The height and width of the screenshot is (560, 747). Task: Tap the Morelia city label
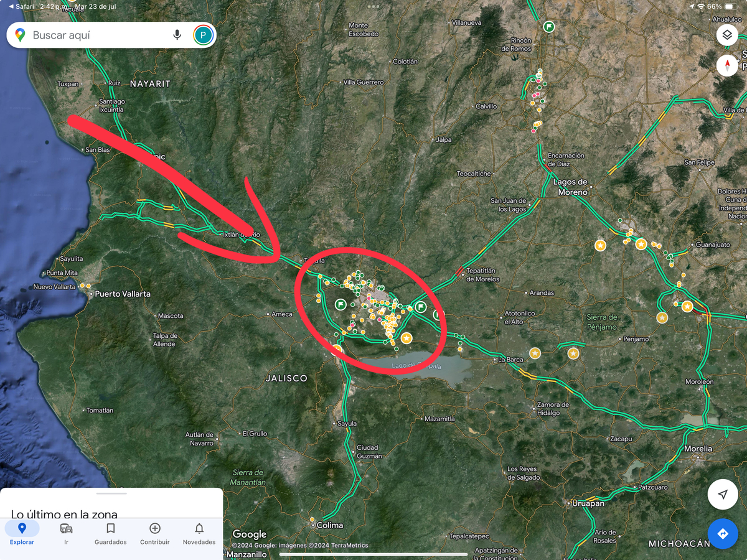coord(698,449)
